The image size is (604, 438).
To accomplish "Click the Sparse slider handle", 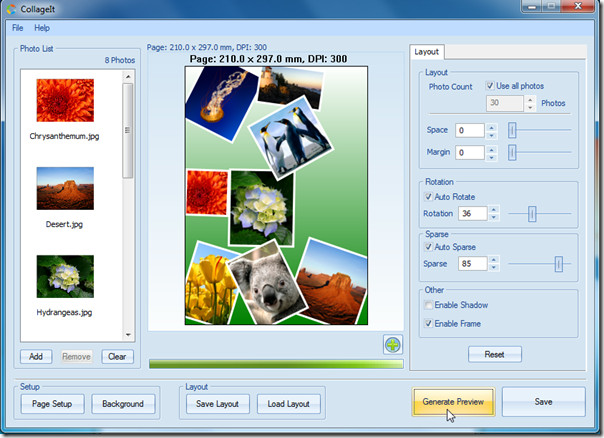I will point(559,264).
